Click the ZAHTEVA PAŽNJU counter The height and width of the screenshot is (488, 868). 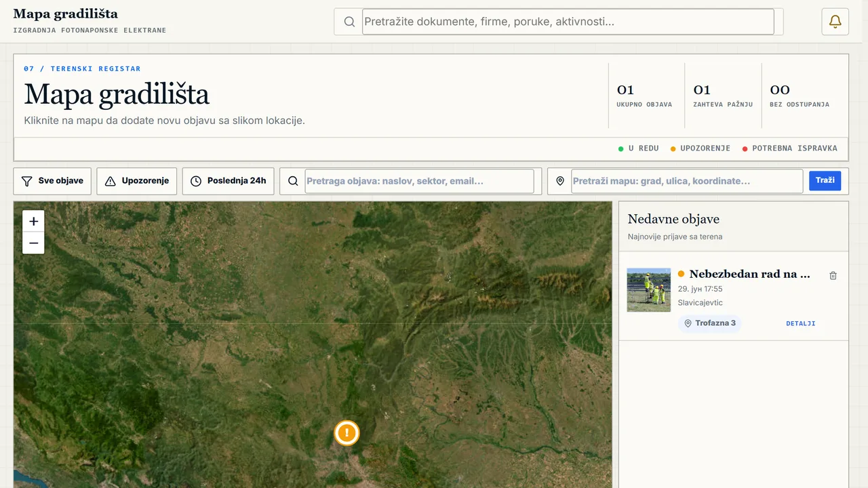(x=723, y=96)
